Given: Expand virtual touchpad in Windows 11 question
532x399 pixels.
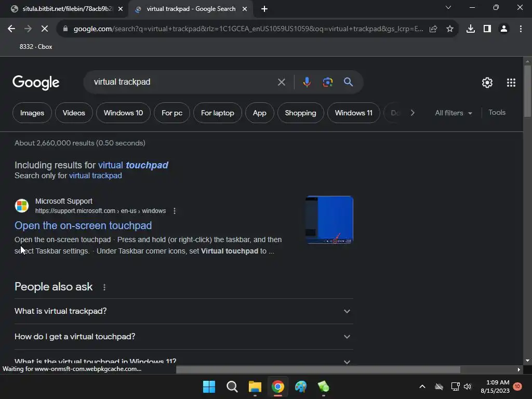Looking at the screenshot, I should tap(183, 361).
